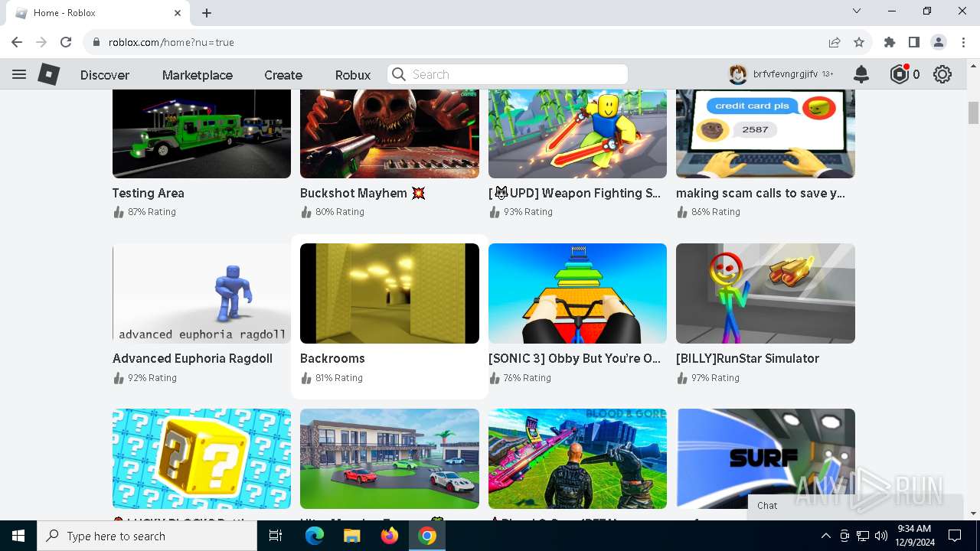Click the 87% Rating text
This screenshot has width=980, height=551.
point(152,212)
